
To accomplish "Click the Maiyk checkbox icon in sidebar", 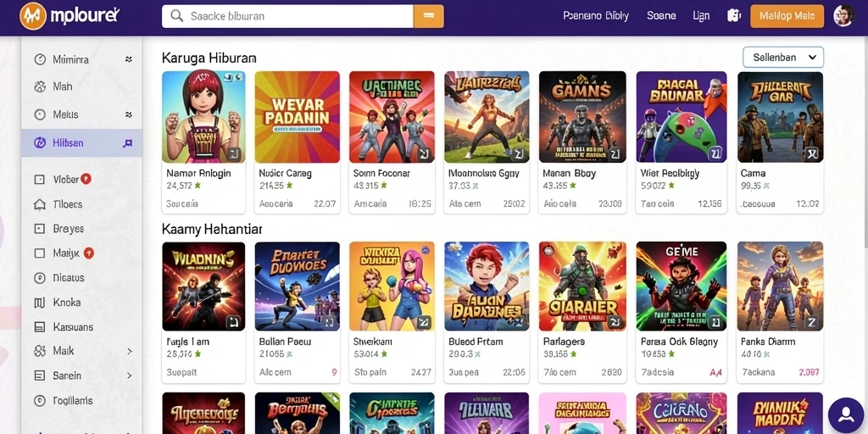I will pos(39,253).
